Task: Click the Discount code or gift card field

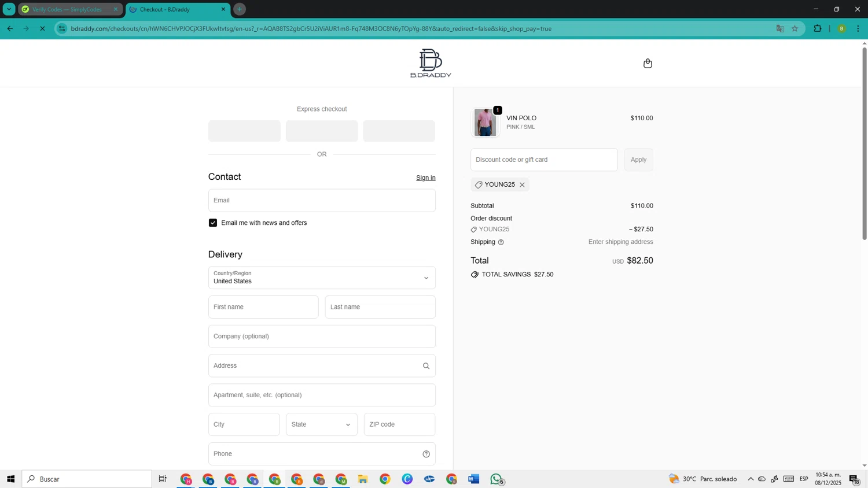Action: tap(544, 160)
